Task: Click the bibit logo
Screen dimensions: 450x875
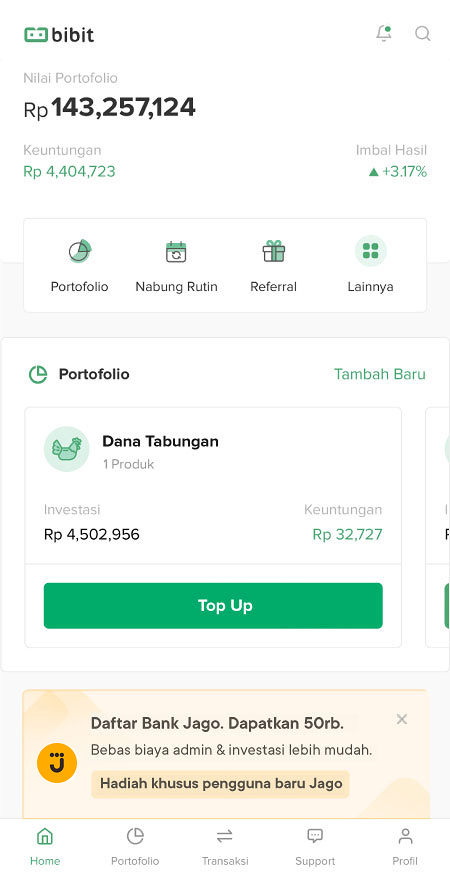Action: click(x=59, y=35)
